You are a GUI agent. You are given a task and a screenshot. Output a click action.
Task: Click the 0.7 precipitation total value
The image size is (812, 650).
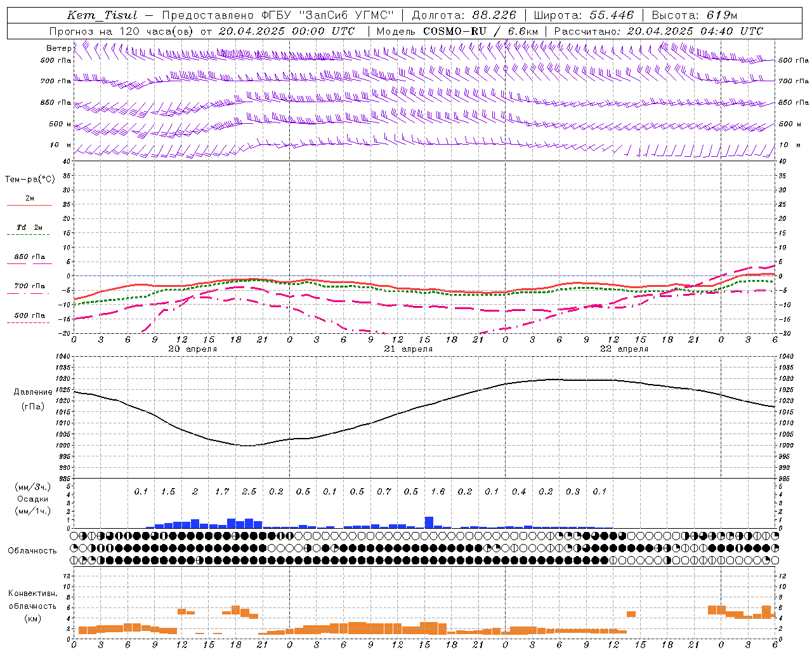point(384,491)
